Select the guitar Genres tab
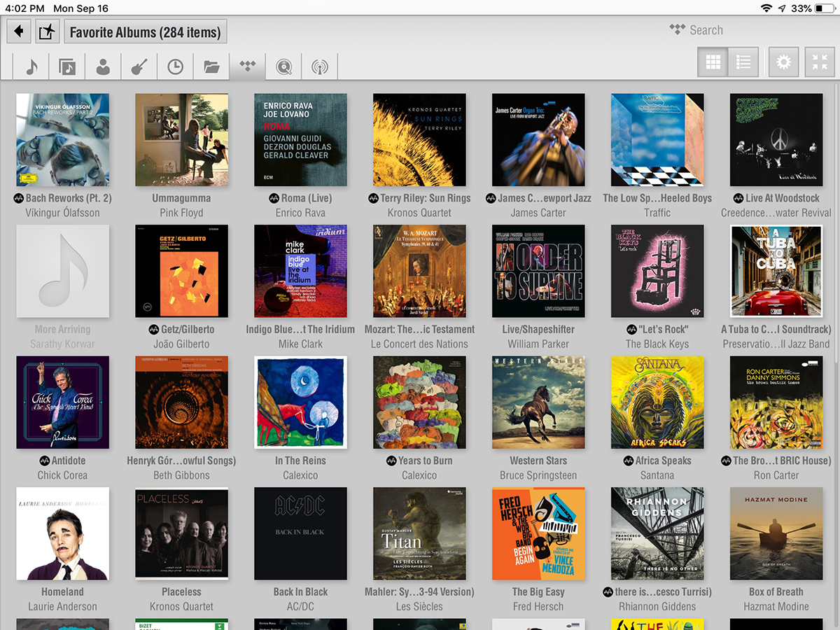This screenshot has width=840, height=630. click(139, 66)
